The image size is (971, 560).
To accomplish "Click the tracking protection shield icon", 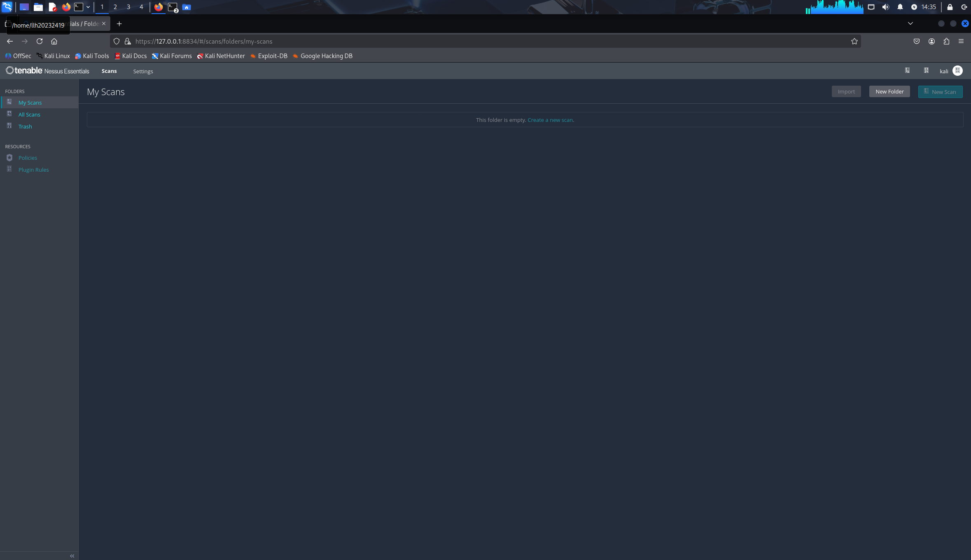I will (117, 41).
